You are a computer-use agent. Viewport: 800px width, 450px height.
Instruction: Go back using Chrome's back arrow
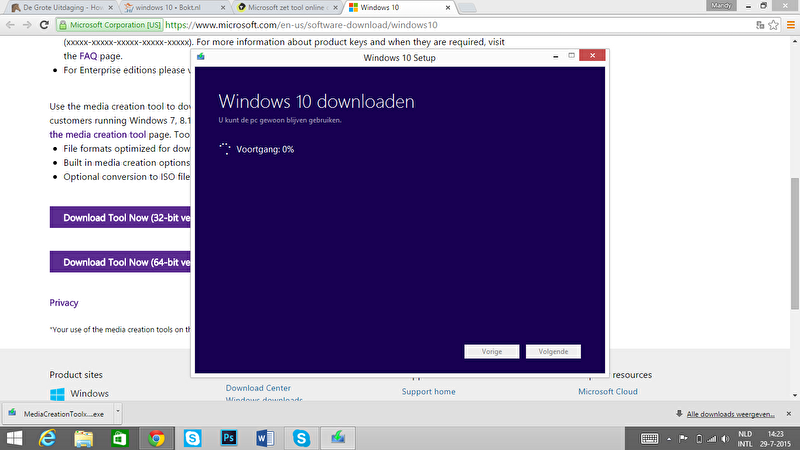[10, 24]
